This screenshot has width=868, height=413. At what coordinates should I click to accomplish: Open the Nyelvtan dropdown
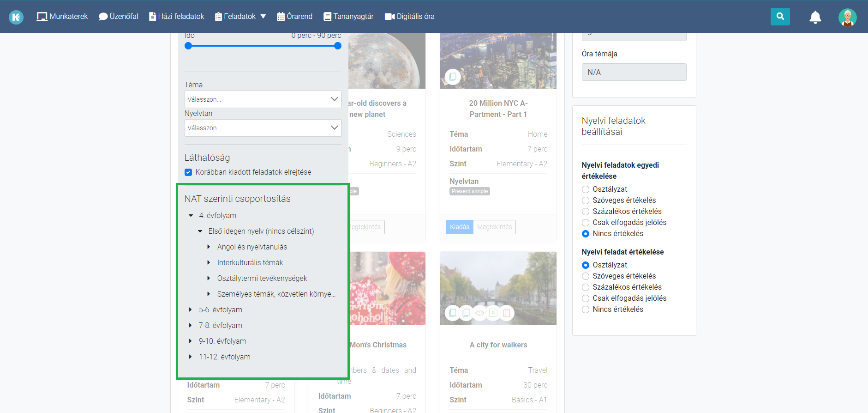click(x=263, y=128)
